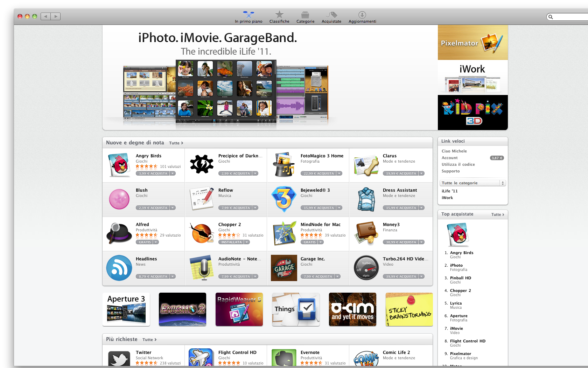The width and height of the screenshot is (588, 368).
Task: Open the Classifiche toolbar tab
Action: 279,17
